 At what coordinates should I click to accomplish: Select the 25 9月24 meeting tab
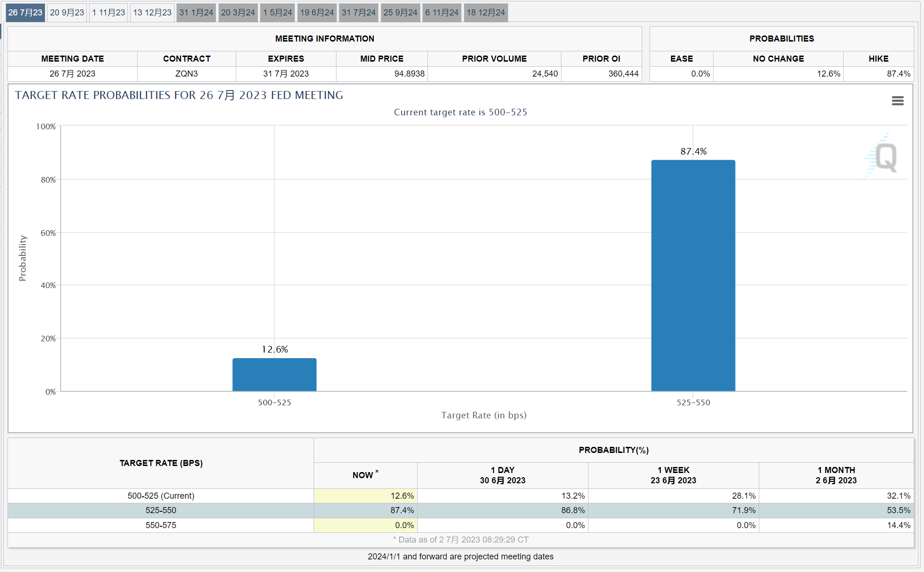pos(400,13)
